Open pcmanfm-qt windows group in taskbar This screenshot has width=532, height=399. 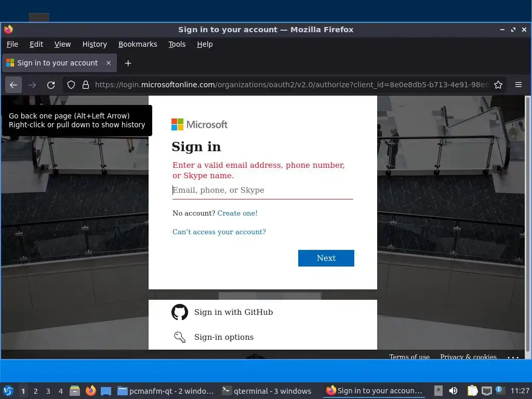166,391
